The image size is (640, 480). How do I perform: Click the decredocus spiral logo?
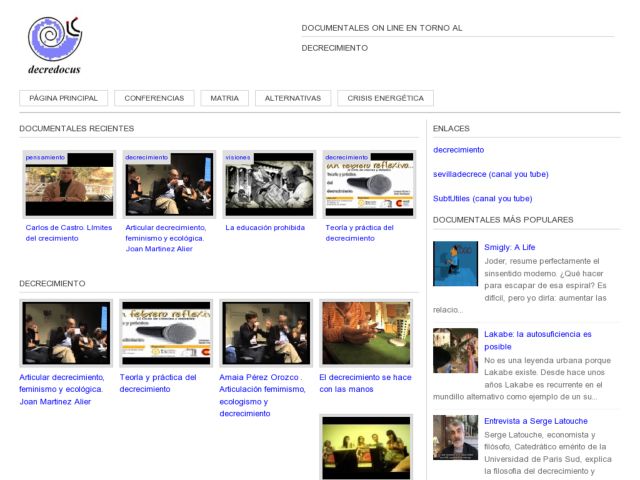(x=54, y=41)
